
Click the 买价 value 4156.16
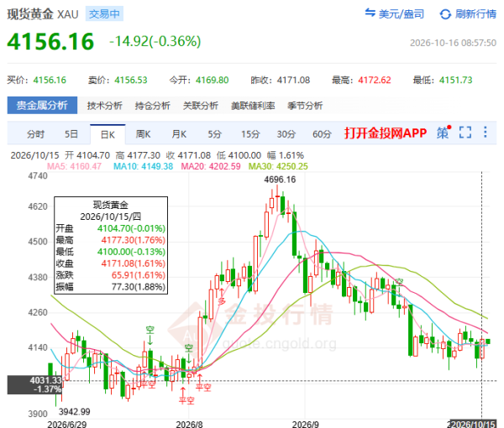pos(50,80)
